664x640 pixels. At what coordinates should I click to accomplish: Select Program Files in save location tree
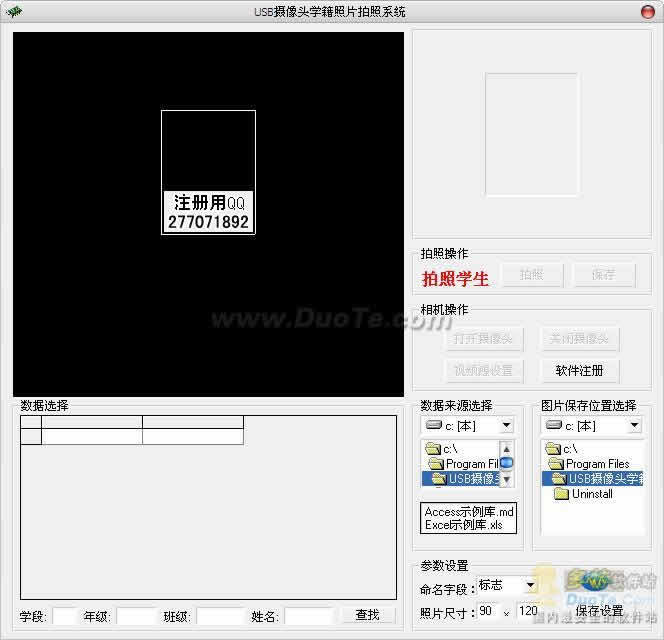[x=589, y=464]
